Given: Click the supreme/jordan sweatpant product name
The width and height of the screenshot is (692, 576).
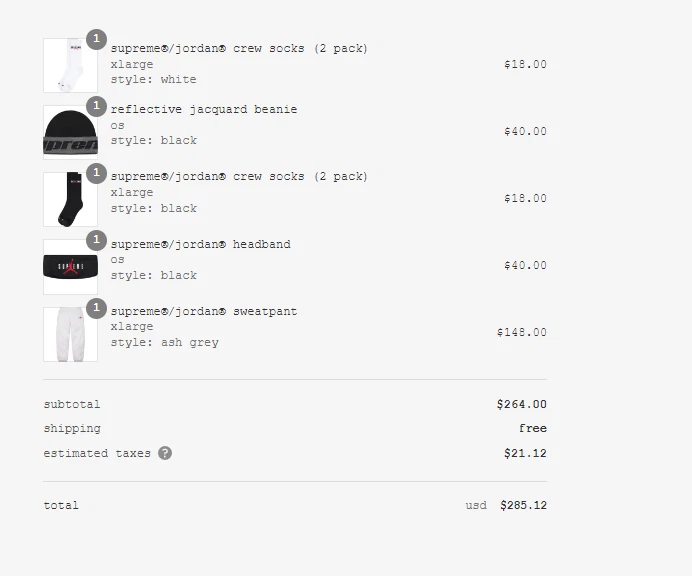Looking at the screenshot, I should click(204, 312).
